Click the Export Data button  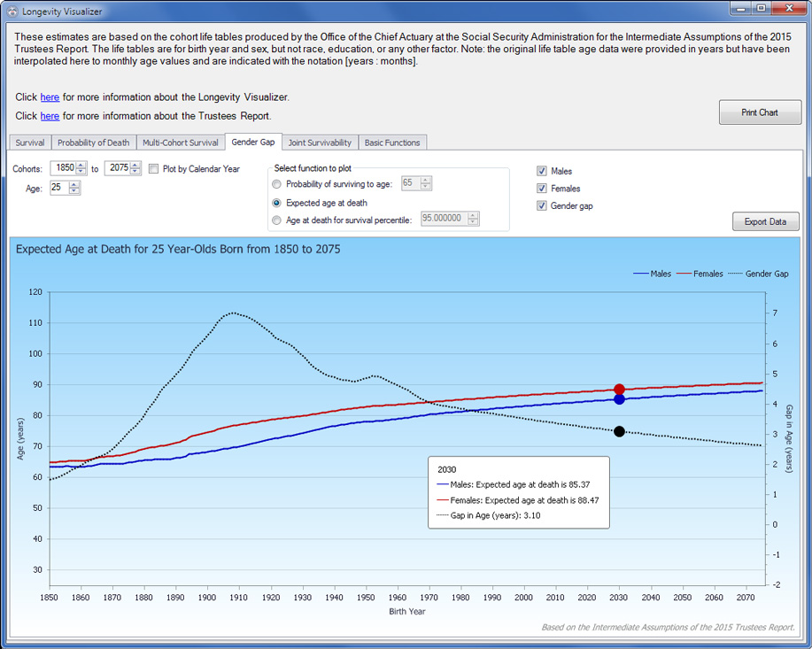(765, 221)
